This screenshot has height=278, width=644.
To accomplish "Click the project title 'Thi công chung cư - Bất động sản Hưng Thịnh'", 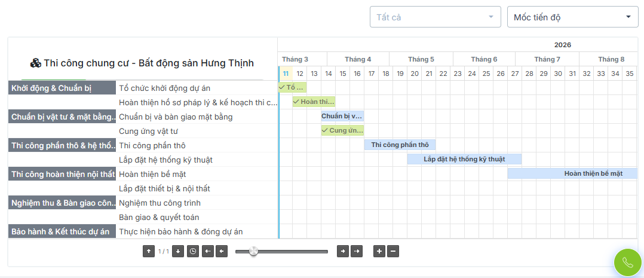I will pos(149,63).
